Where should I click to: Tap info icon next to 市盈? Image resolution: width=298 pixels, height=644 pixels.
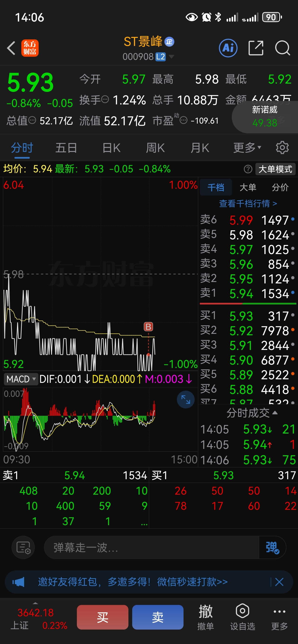(x=184, y=120)
